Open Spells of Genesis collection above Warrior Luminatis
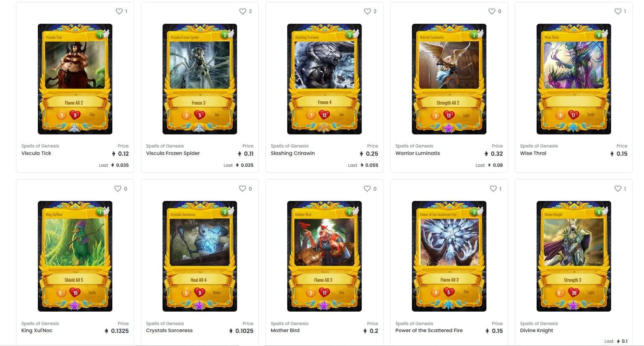This screenshot has width=644, height=346. click(x=414, y=146)
